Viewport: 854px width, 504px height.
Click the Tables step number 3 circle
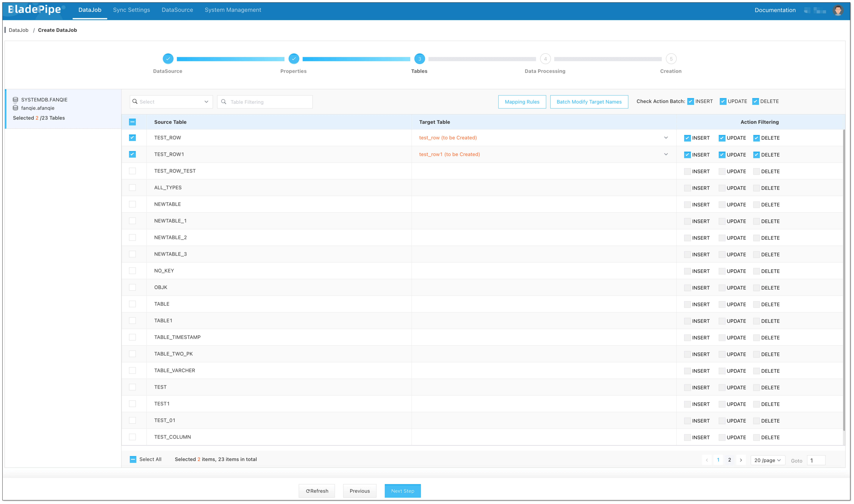(x=419, y=59)
